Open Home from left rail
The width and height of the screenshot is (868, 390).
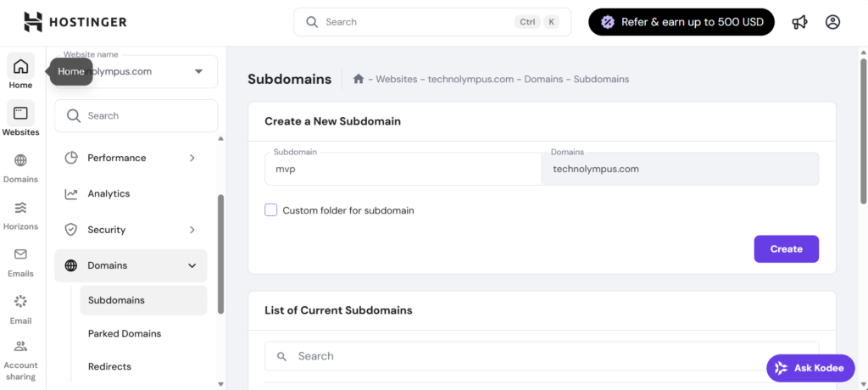20,72
